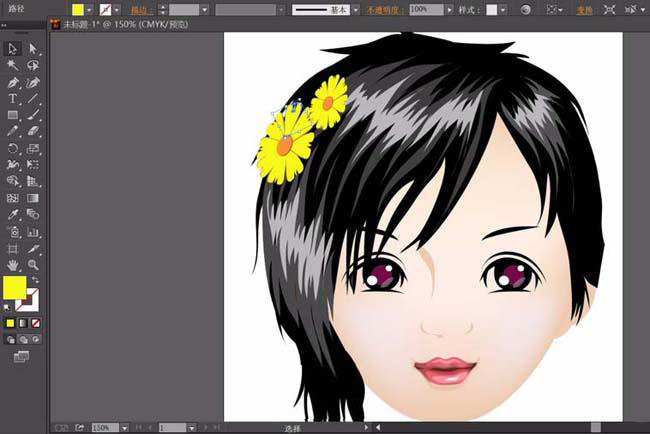
Task: Click the yellow fill swatch in toolbox
Action: 14,289
